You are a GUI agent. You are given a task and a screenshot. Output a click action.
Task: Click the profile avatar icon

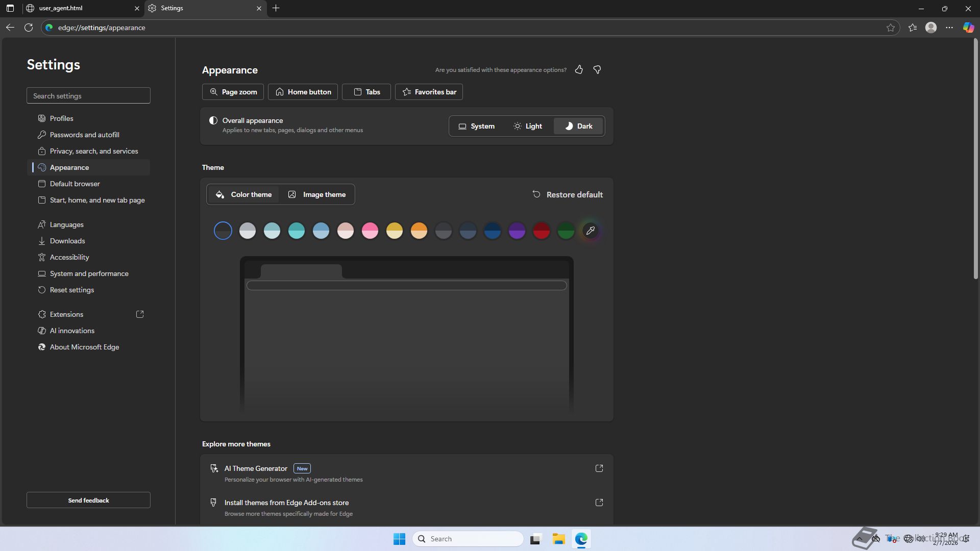[x=931, y=28]
